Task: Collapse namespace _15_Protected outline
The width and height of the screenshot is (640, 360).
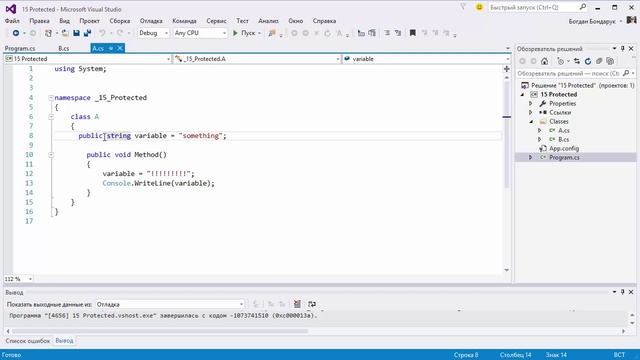Action: point(51,98)
